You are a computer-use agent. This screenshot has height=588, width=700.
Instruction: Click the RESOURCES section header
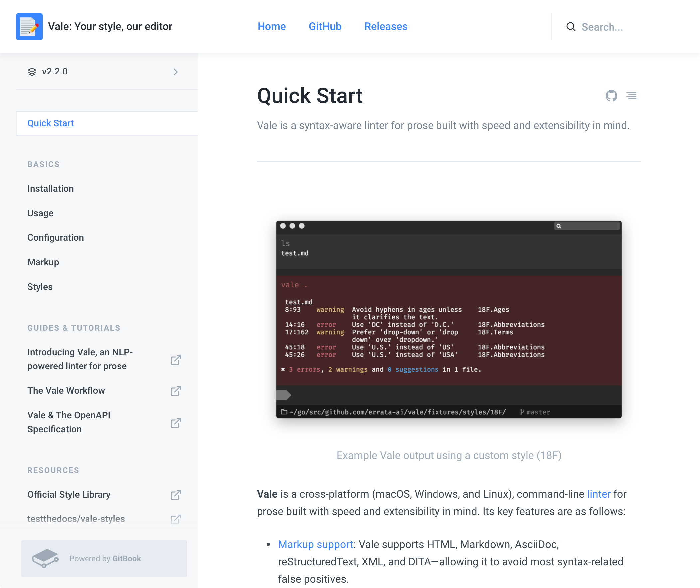(x=53, y=470)
